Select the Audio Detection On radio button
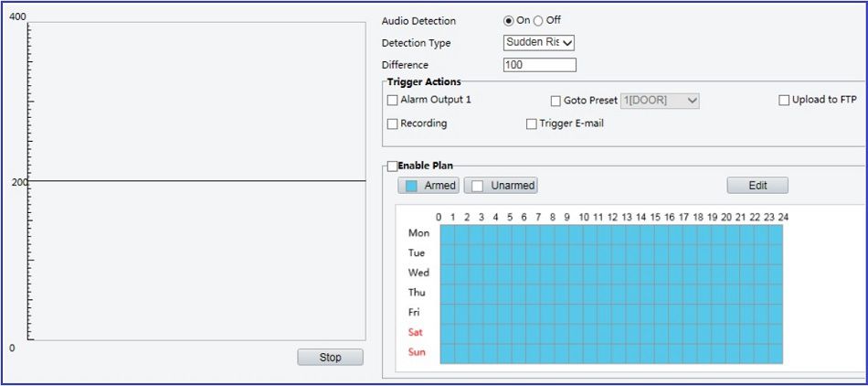The height and width of the screenshot is (386, 868). coord(508,20)
